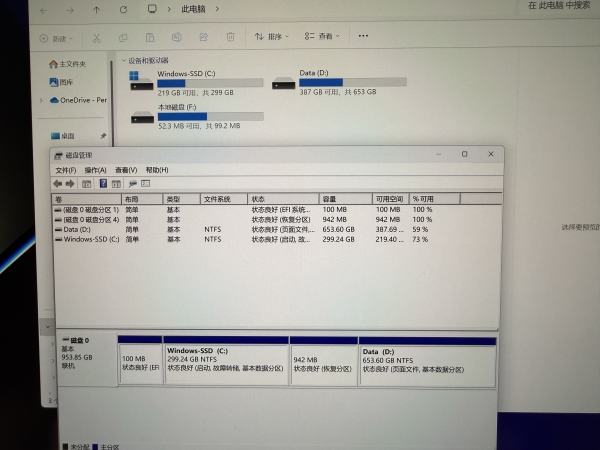Click the rescan/connect toolbar icon in Disk Management
The image size is (600, 450).
click(x=133, y=184)
